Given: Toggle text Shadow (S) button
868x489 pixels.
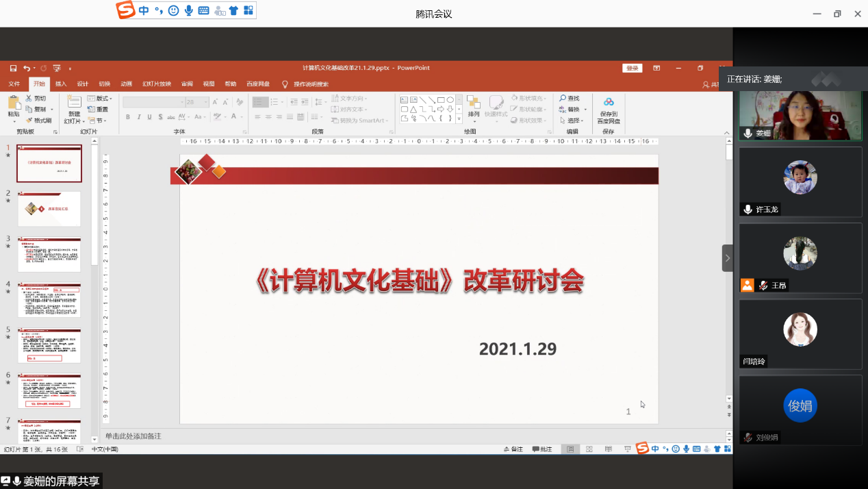Looking at the screenshot, I should click(161, 117).
